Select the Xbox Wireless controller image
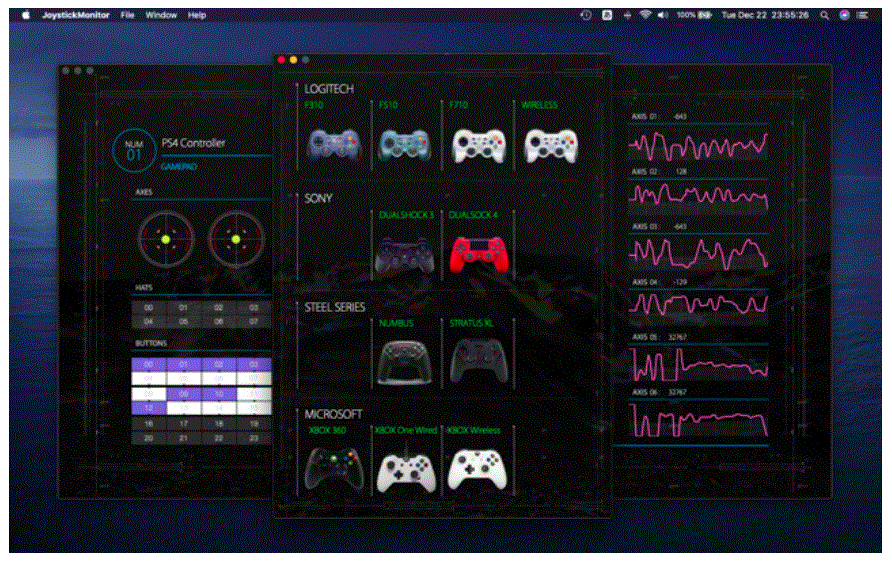The width and height of the screenshot is (892, 563). (477, 470)
